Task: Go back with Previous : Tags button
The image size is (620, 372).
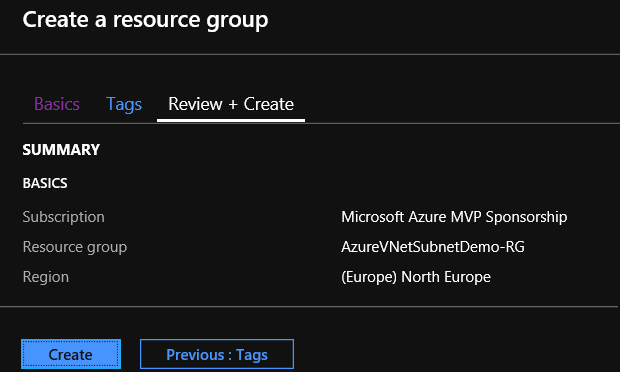Action: 217,354
